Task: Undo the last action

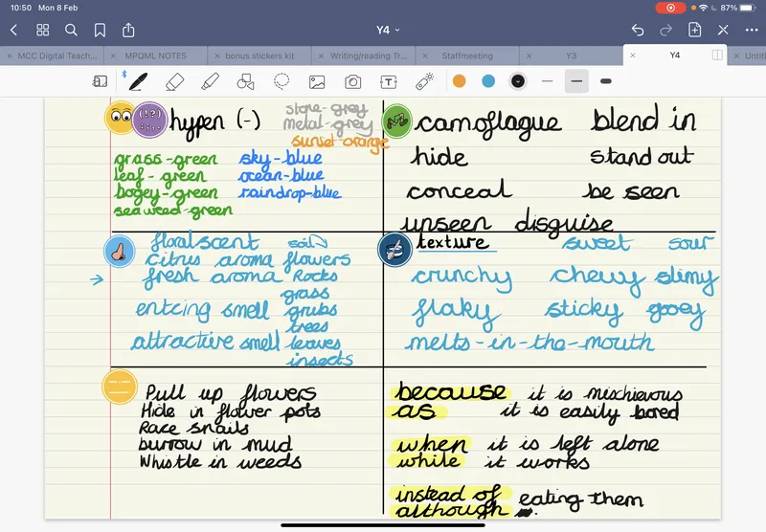Action: click(639, 31)
